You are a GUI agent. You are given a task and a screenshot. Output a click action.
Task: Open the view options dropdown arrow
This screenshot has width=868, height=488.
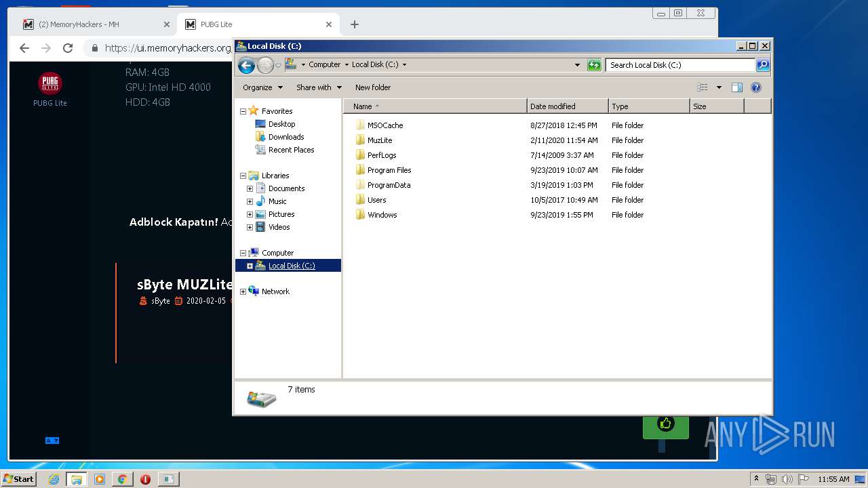point(719,87)
